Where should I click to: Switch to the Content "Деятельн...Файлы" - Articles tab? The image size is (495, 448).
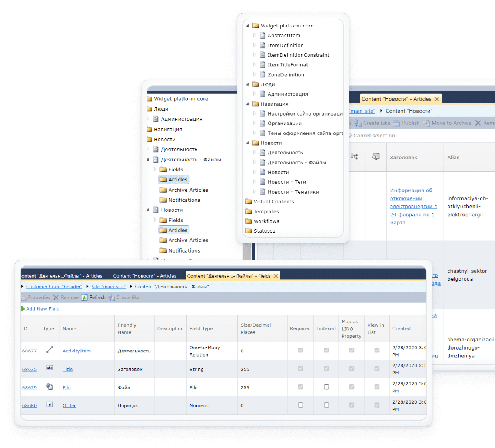coord(62,276)
